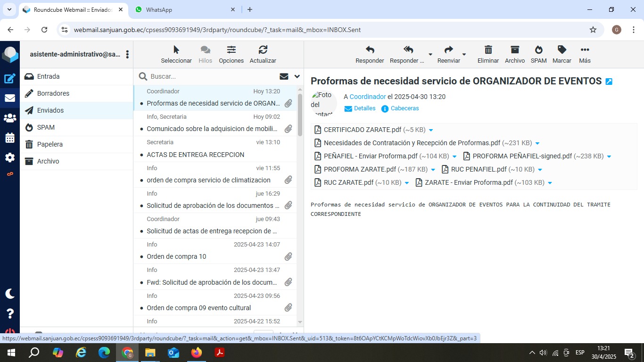Mark message as SPAM from toolbar
Image resolution: width=644 pixels, height=362 pixels.
coord(538,50)
